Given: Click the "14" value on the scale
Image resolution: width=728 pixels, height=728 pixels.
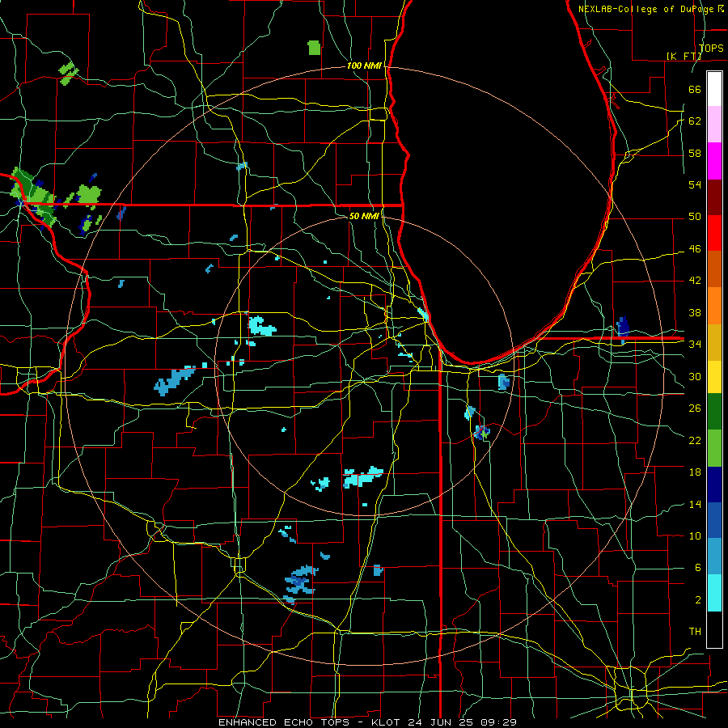Looking at the screenshot, I should 695,504.
